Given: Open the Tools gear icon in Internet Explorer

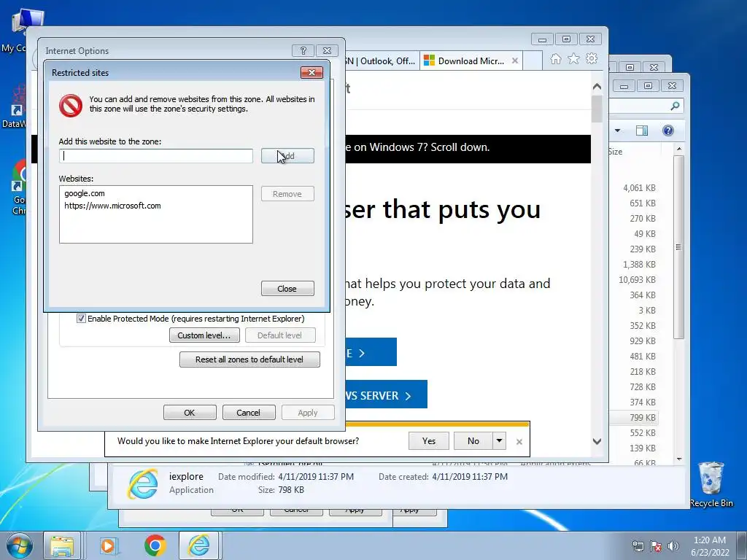Looking at the screenshot, I should (592, 58).
